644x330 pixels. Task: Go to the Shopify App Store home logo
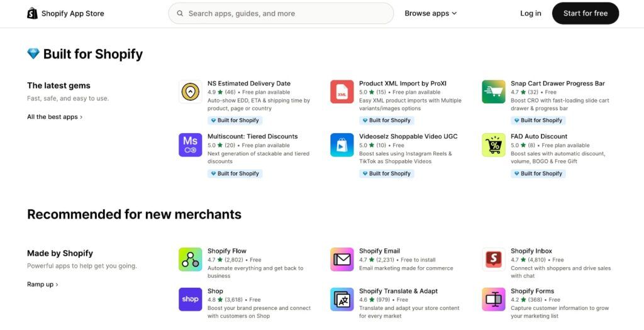click(x=65, y=13)
